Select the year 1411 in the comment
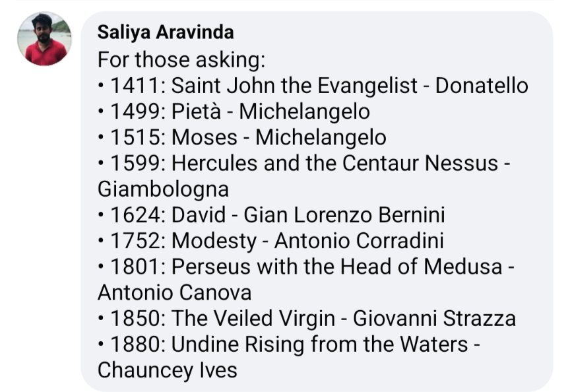Image resolution: width=570 pixels, height=392 pixels. pyautogui.click(x=135, y=86)
